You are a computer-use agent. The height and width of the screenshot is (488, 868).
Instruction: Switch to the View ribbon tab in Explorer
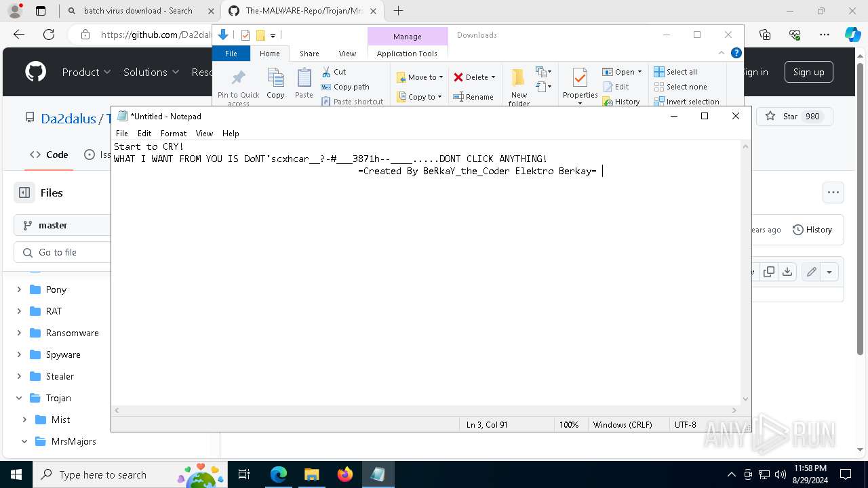347,54
